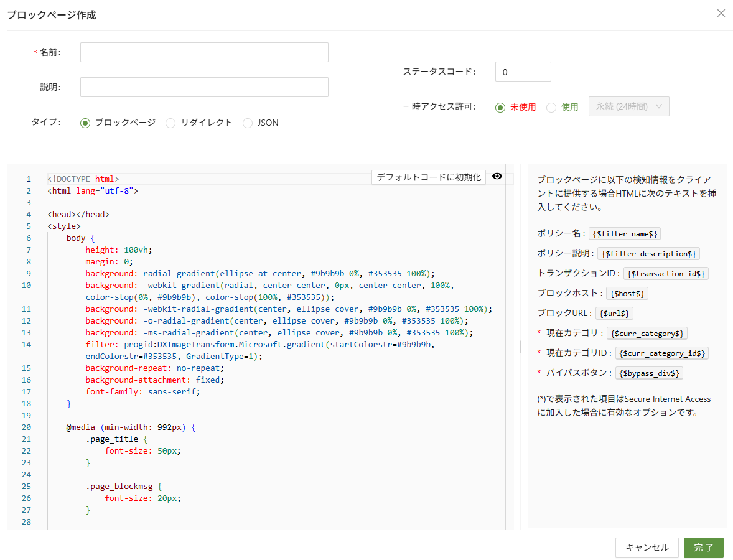This screenshot has width=733, height=560.
Task: Click the {$filter_name$} token tag
Action: click(x=625, y=234)
